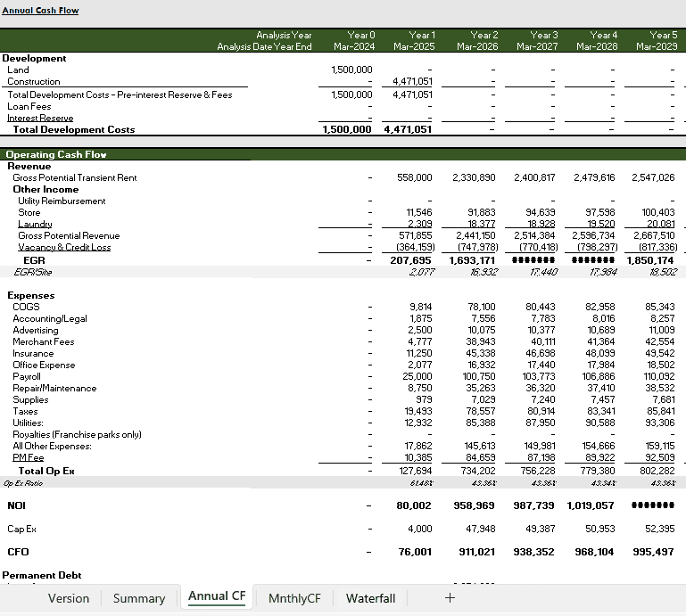Click the Interest Reserve row label
Viewport: 686px width, 616px height.
pos(40,118)
